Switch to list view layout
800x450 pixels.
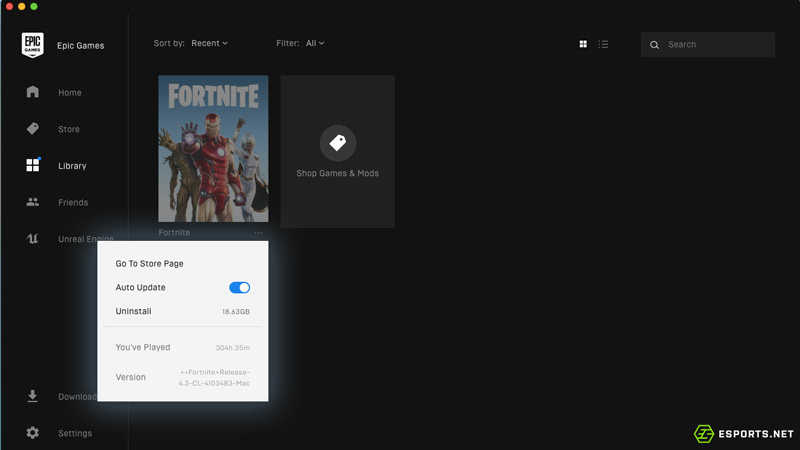[x=603, y=44]
